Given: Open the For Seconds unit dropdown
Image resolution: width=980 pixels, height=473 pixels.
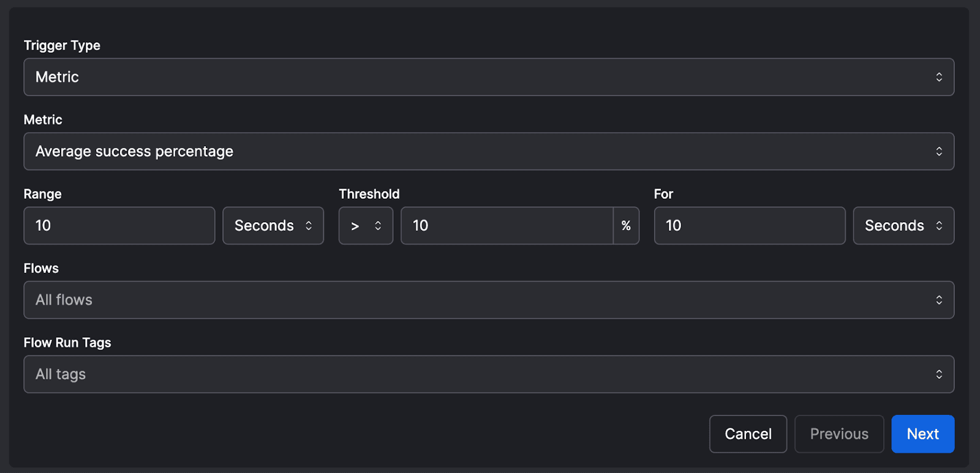Looking at the screenshot, I should click(903, 226).
